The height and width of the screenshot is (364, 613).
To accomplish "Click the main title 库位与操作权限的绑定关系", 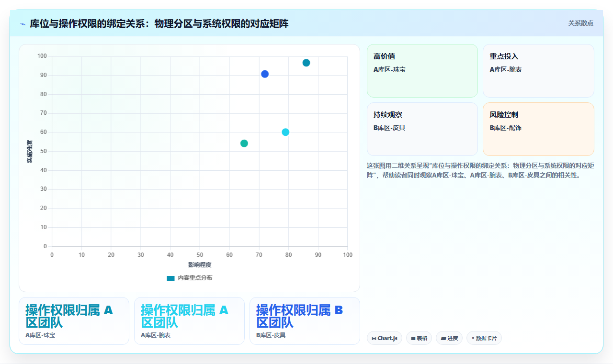I will pos(159,23).
